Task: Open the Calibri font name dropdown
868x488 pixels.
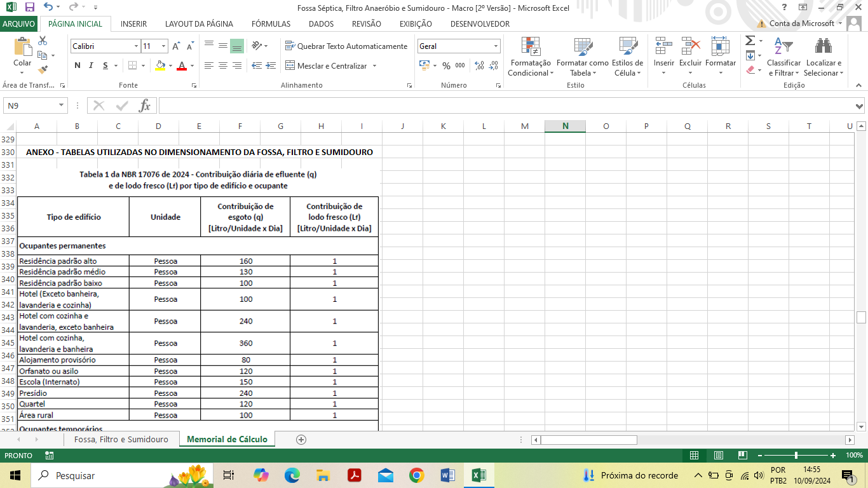Action: coord(136,46)
